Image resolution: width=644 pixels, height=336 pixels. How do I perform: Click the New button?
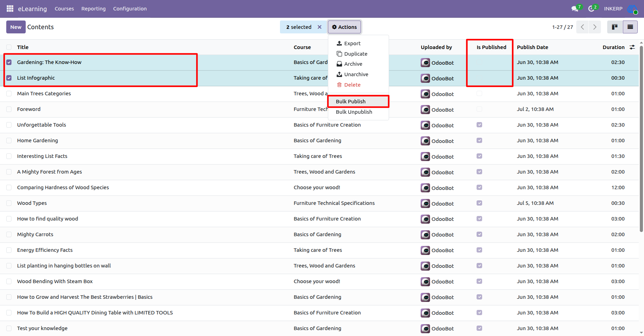click(x=16, y=27)
